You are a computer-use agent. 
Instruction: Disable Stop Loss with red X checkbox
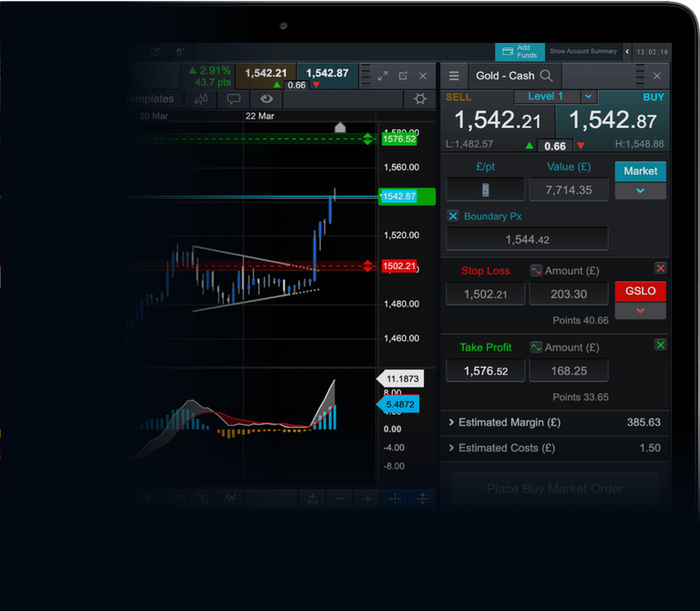[661, 268]
